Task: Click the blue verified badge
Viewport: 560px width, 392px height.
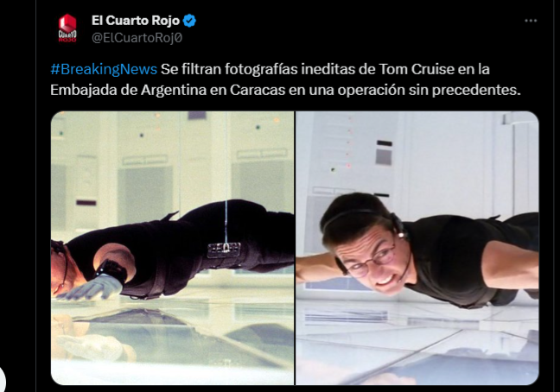Action: (189, 21)
